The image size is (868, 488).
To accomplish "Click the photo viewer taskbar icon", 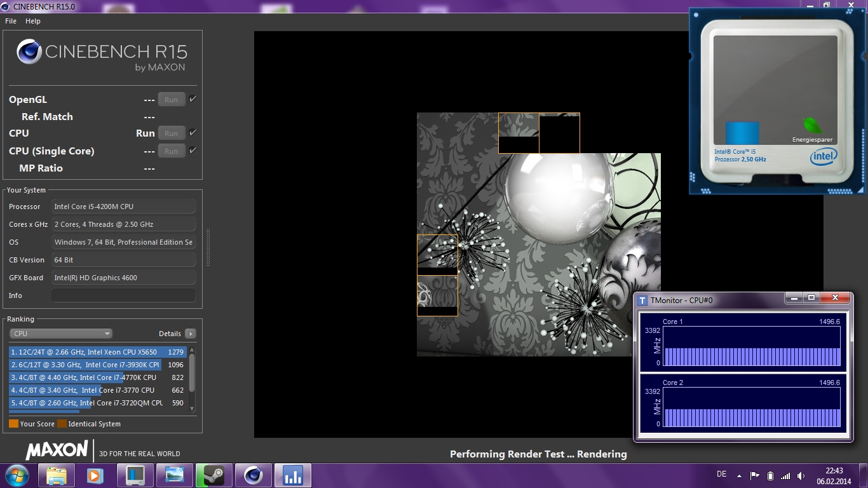I will [x=174, y=475].
